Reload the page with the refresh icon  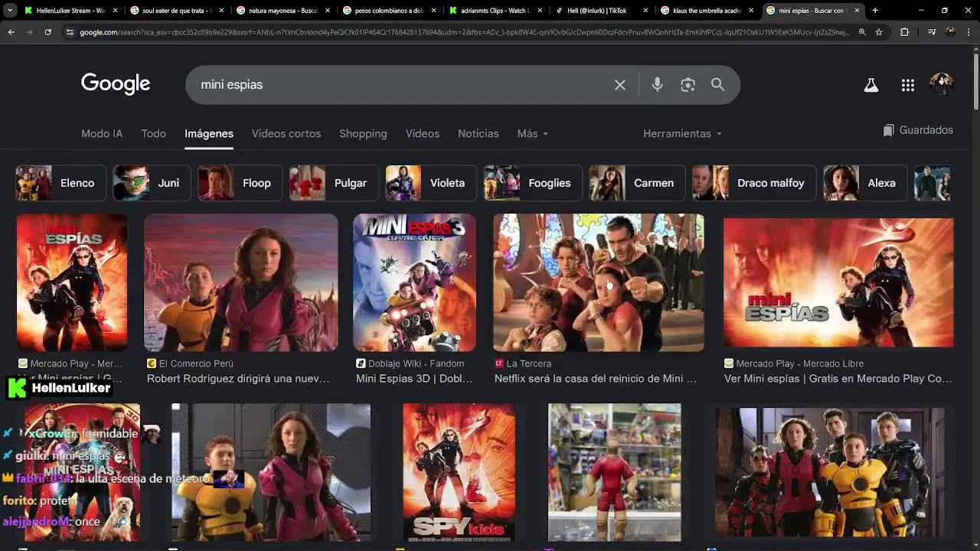(47, 32)
